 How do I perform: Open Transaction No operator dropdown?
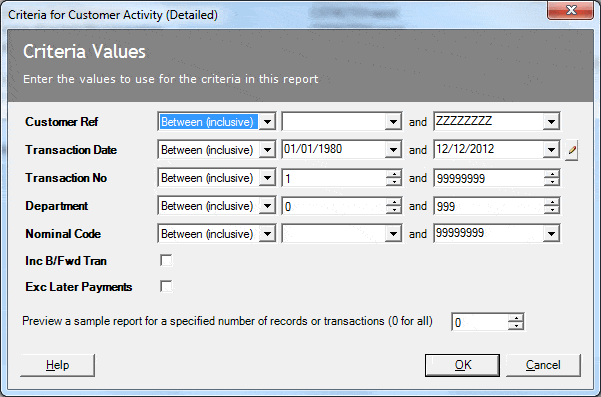click(267, 178)
